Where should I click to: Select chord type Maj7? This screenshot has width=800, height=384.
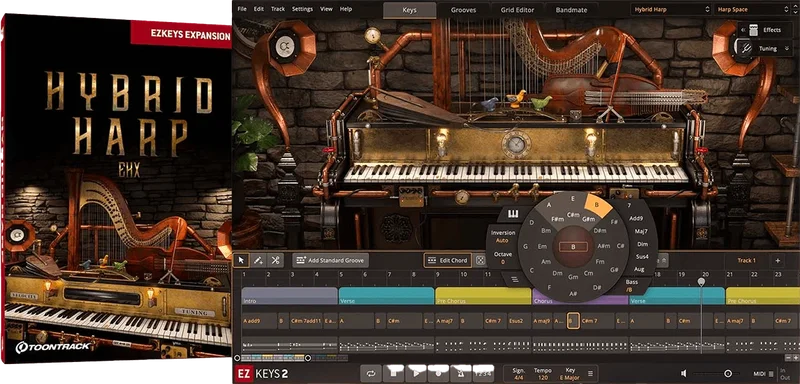[641, 232]
